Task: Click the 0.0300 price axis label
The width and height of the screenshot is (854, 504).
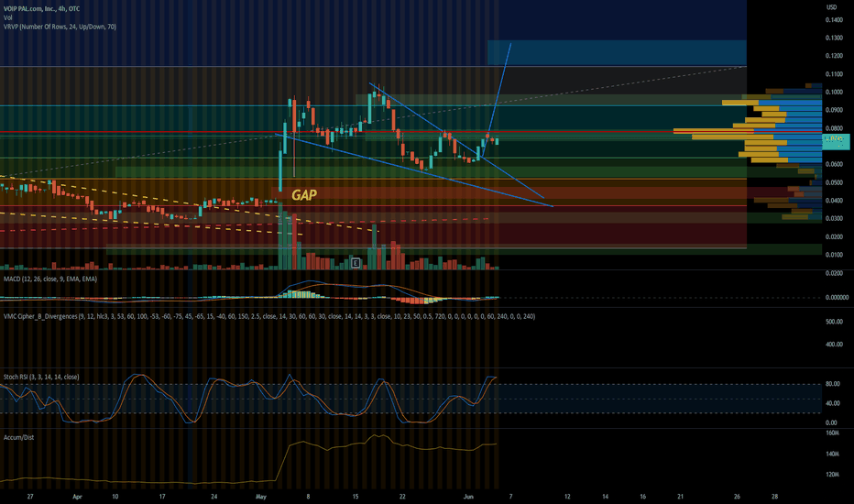Action: pos(834,218)
